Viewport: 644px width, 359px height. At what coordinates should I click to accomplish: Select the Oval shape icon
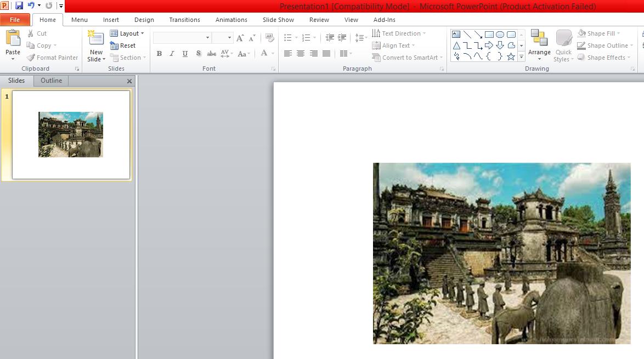point(500,35)
